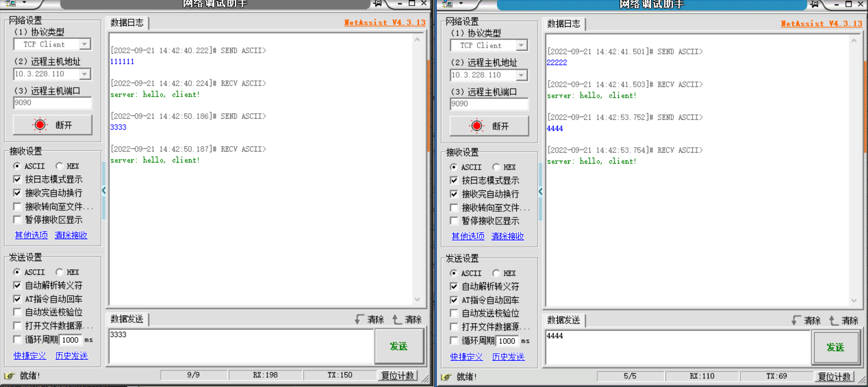
Task: Click the 5/5 status bar entry
Action: [630, 376]
